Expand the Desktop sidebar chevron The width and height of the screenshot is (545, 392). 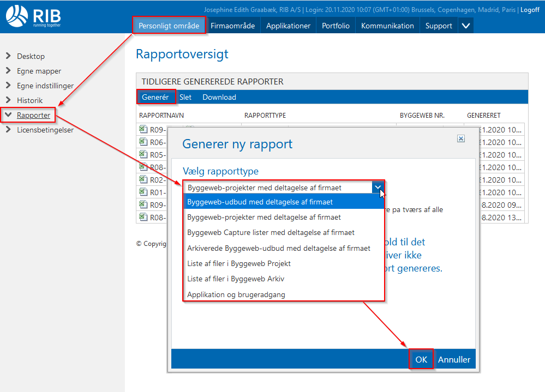[x=8, y=56]
